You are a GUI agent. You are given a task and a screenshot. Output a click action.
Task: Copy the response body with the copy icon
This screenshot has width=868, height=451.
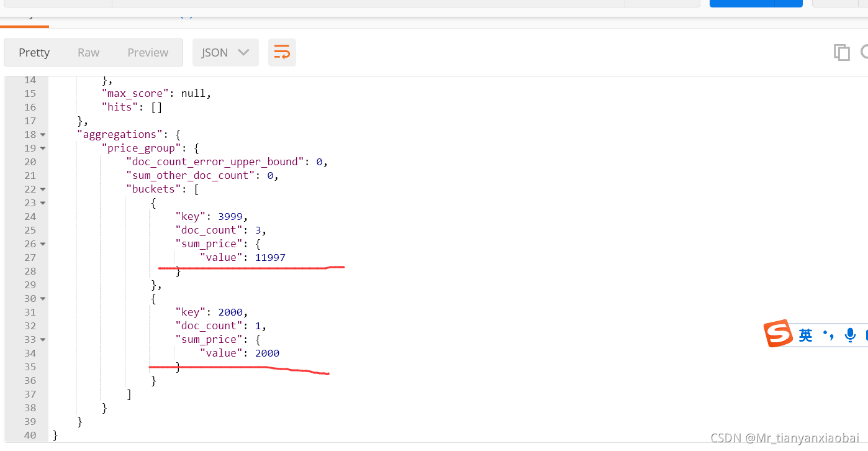[841, 53]
